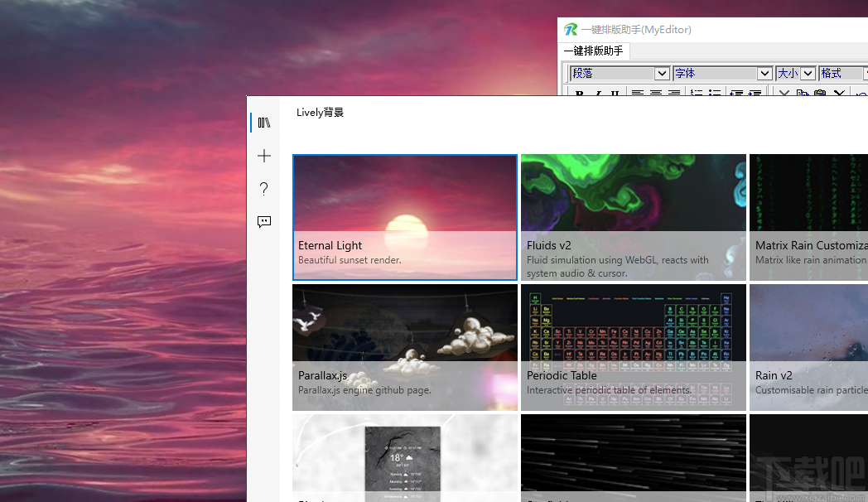Toggle Bold in the MyEditor toolbar
The width and height of the screenshot is (868, 502).
[x=579, y=93]
